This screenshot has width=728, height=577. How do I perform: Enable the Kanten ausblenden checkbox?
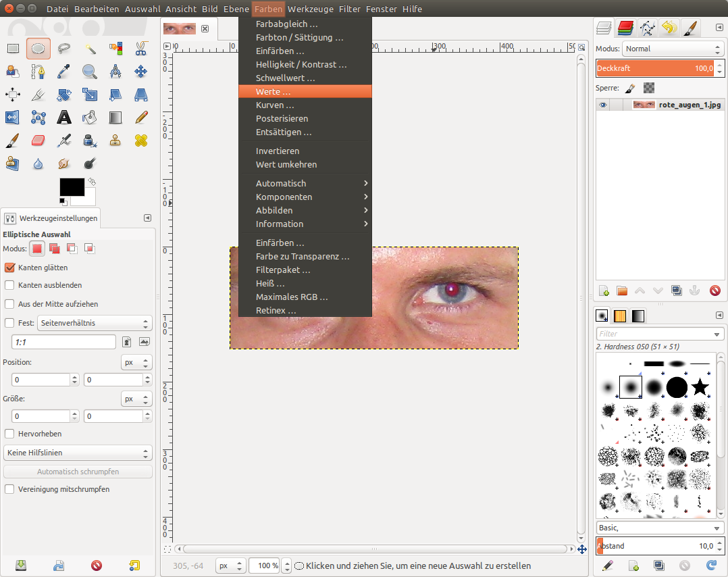(9, 285)
